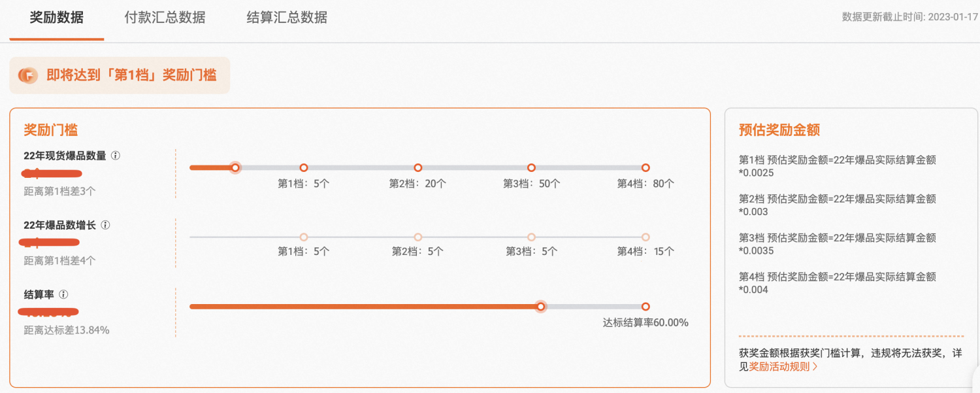
Task: Click info icon beside 22年现货爆品数量
Action: tap(116, 156)
